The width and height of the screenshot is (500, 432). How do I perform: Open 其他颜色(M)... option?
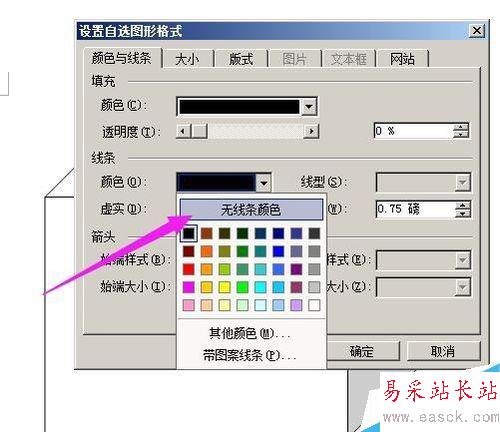point(250,333)
